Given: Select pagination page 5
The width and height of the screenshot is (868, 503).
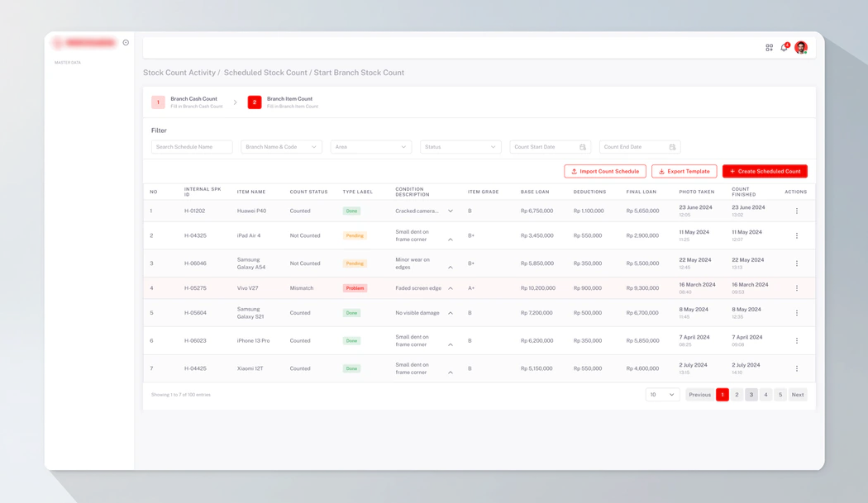Looking at the screenshot, I should (780, 395).
